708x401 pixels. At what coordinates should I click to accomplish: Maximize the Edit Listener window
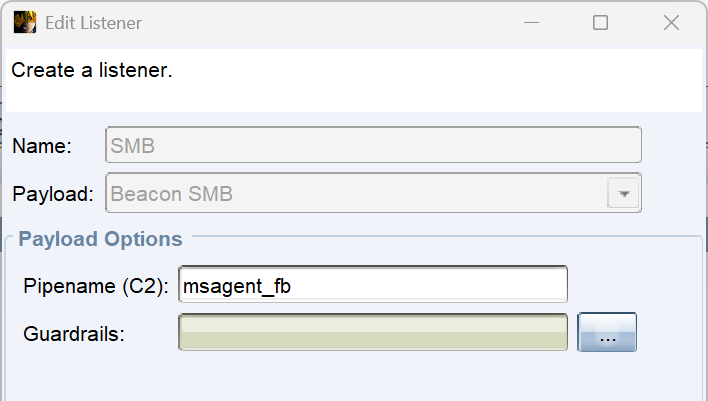pyautogui.click(x=600, y=22)
